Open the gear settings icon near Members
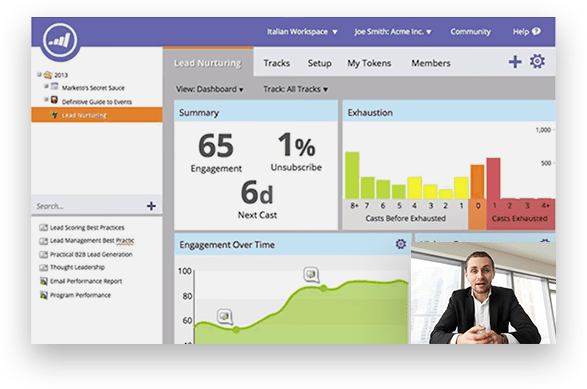Viewport: 587px width, 389px height. tap(537, 61)
